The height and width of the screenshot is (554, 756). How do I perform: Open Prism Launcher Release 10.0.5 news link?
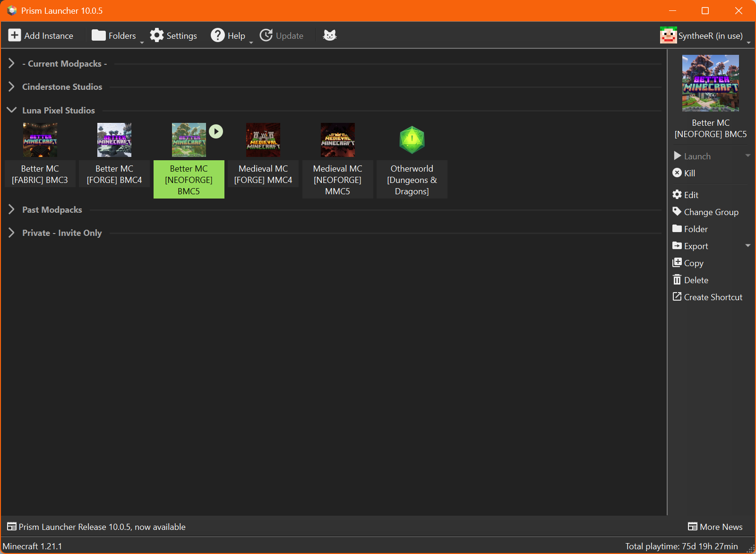point(102,527)
